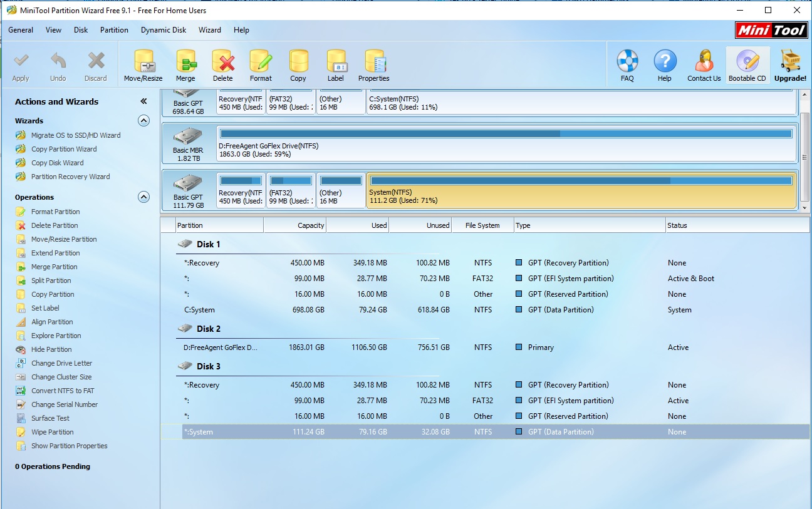Open the Dynamic Disk menu

pos(164,30)
